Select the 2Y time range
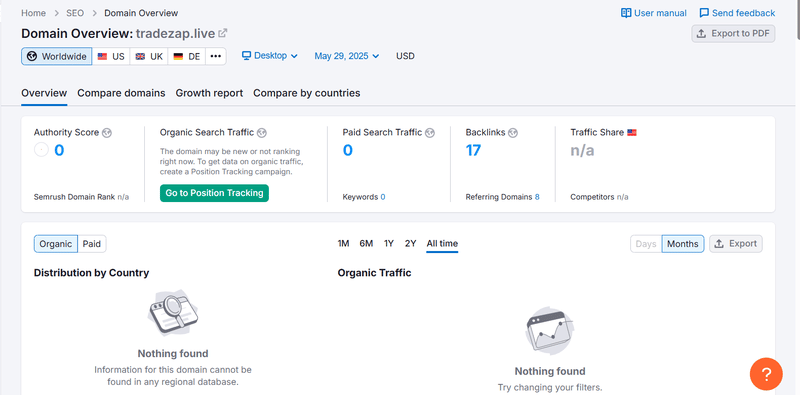Viewport: 800px width, 395px height. coord(411,243)
